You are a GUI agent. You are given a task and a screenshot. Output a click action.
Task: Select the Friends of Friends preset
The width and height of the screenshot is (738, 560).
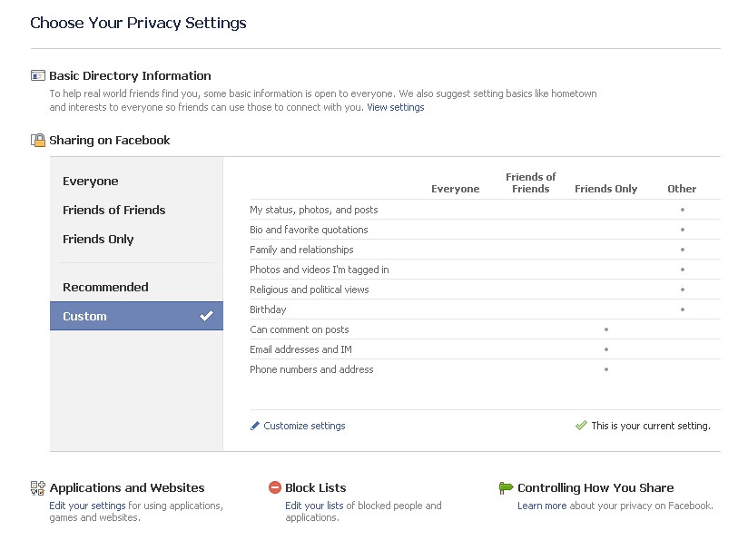(x=113, y=210)
